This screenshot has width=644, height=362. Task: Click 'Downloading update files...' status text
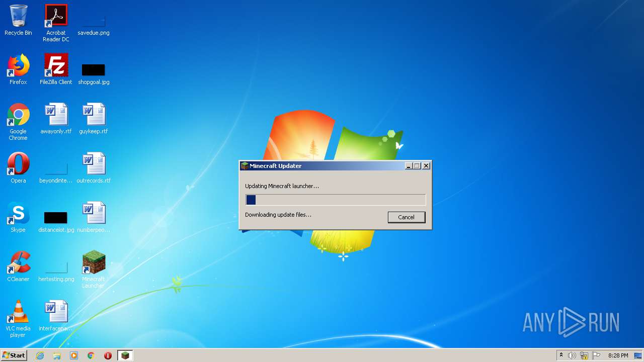click(278, 215)
